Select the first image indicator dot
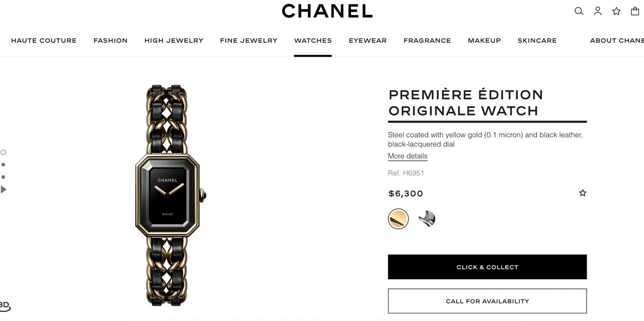Image resolution: width=644 pixels, height=321 pixels. pos(3,152)
